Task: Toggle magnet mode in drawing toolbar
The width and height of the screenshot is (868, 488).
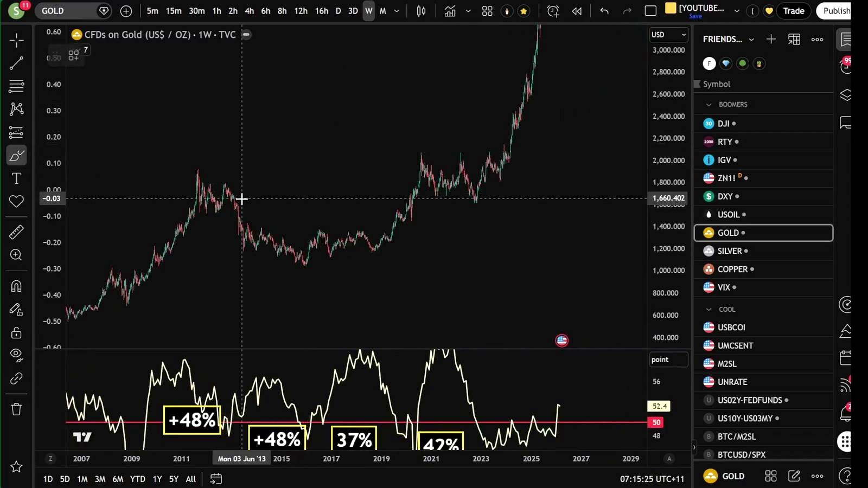Action: [x=16, y=286]
